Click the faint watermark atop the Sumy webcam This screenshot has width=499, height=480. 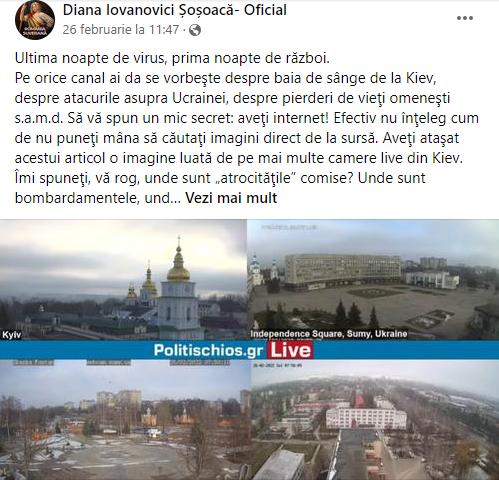point(289,227)
